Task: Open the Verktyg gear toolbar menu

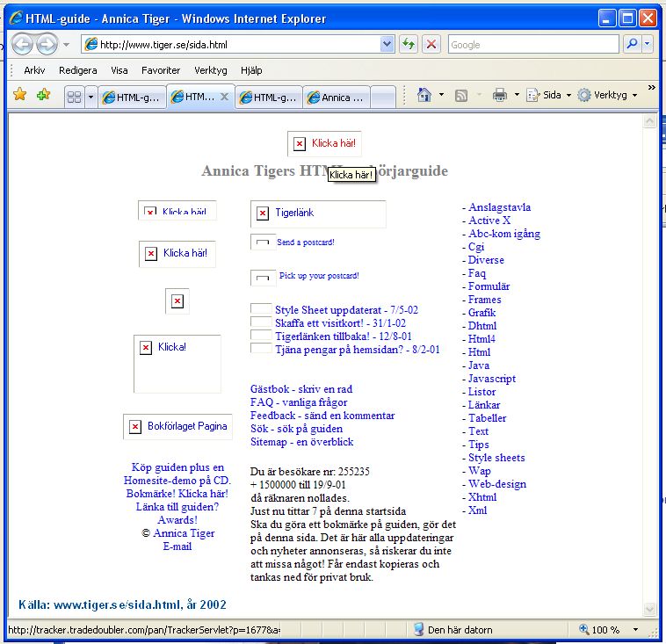Action: [x=607, y=95]
